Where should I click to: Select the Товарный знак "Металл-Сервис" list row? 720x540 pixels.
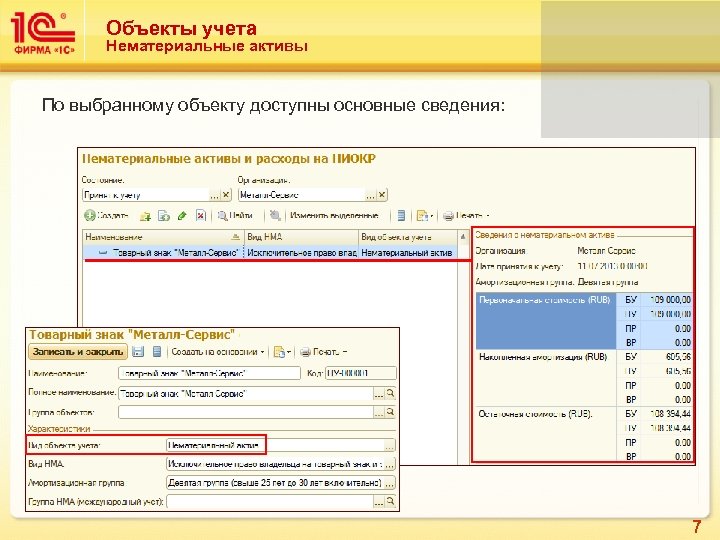(x=270, y=253)
